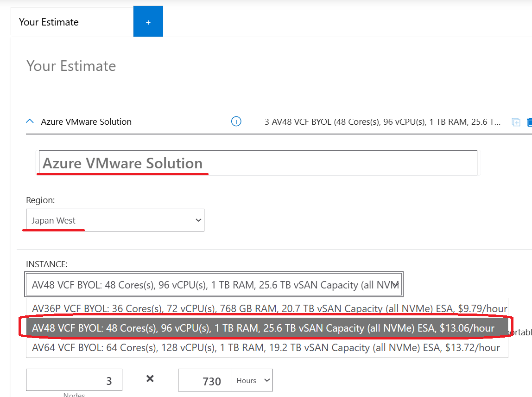Open the INSTANCE dropdown showing AV48
Image resolution: width=532 pixels, height=397 pixels.
coord(214,284)
